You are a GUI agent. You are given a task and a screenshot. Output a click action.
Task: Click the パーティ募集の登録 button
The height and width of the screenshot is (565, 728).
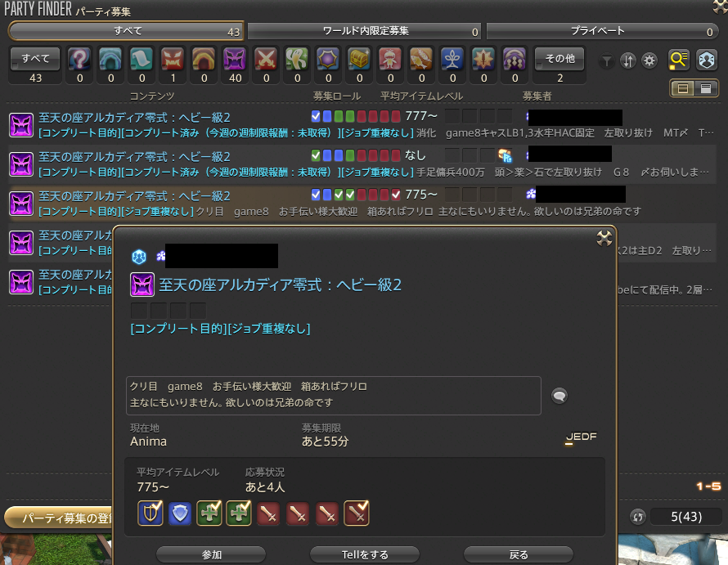pyautogui.click(x=59, y=518)
